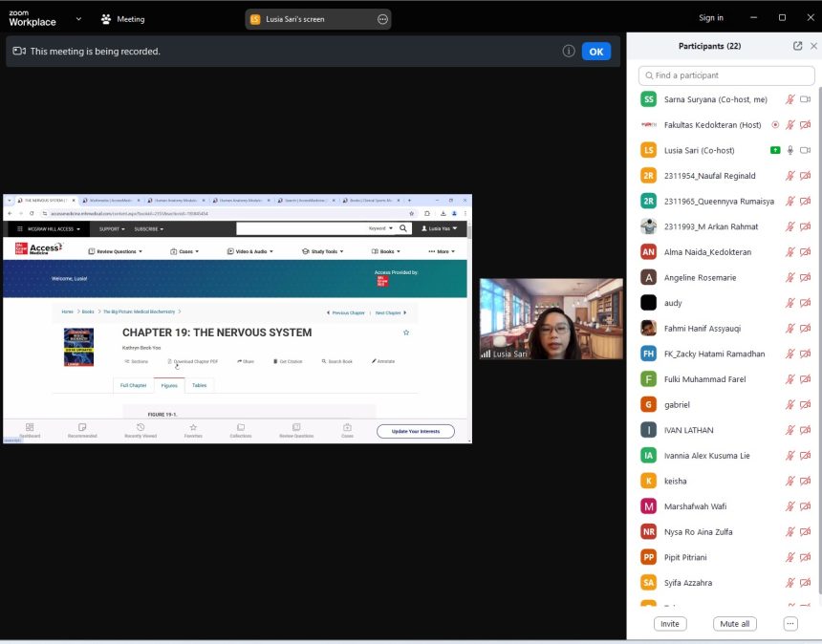Open the Books menu on AccessMedicine
The image size is (822, 644).
[x=386, y=251]
